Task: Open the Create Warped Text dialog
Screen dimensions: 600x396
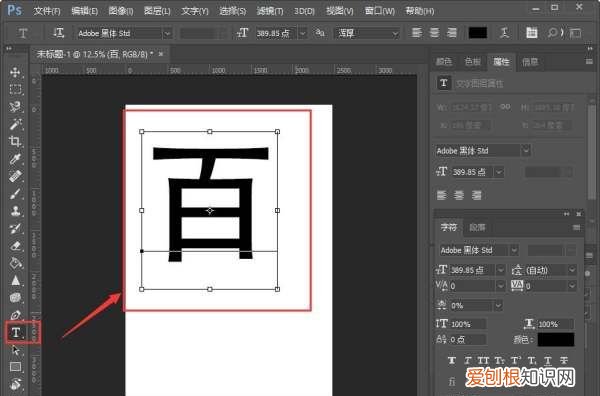Action: point(504,33)
